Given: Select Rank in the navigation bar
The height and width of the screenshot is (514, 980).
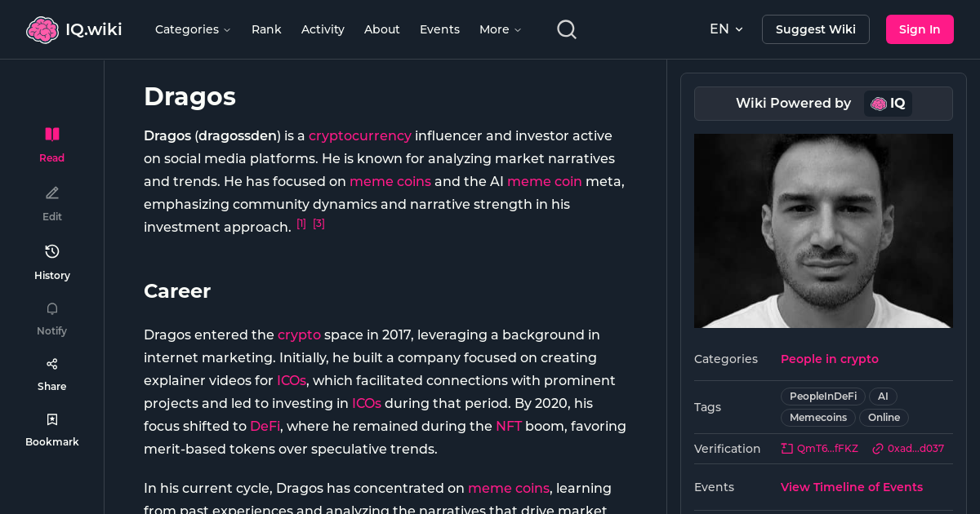Looking at the screenshot, I should tap(266, 29).
